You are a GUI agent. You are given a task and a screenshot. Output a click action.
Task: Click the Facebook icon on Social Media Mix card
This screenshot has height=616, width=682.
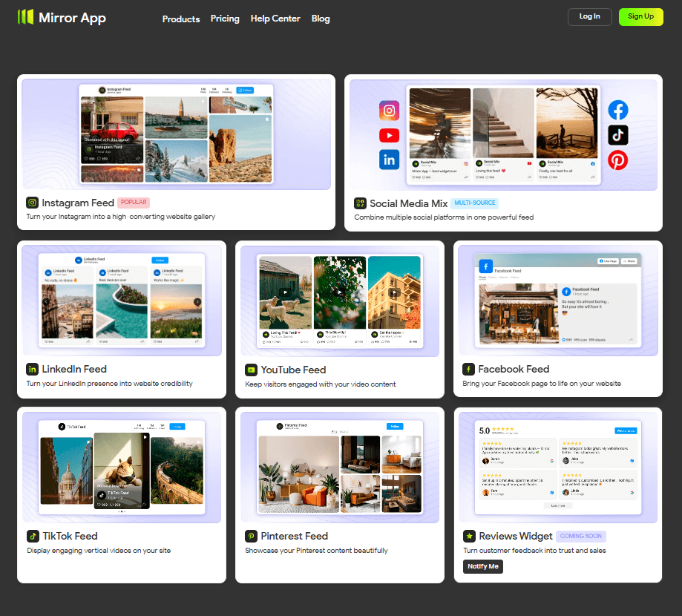point(617,110)
